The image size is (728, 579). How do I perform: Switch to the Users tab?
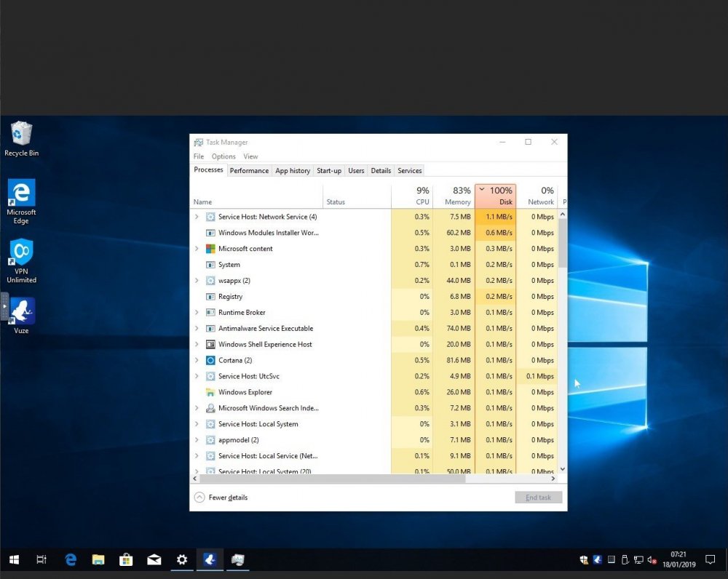356,171
